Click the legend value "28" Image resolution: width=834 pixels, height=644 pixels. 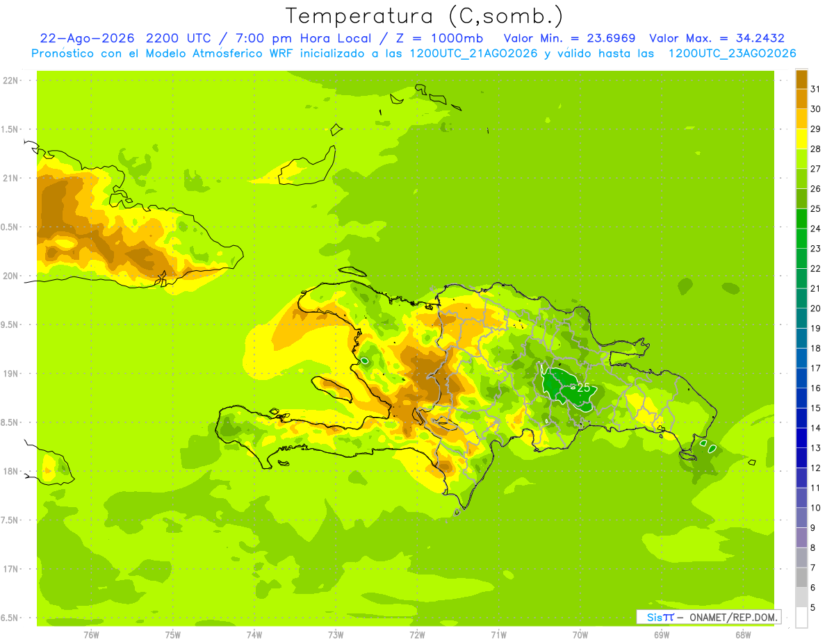pos(816,149)
